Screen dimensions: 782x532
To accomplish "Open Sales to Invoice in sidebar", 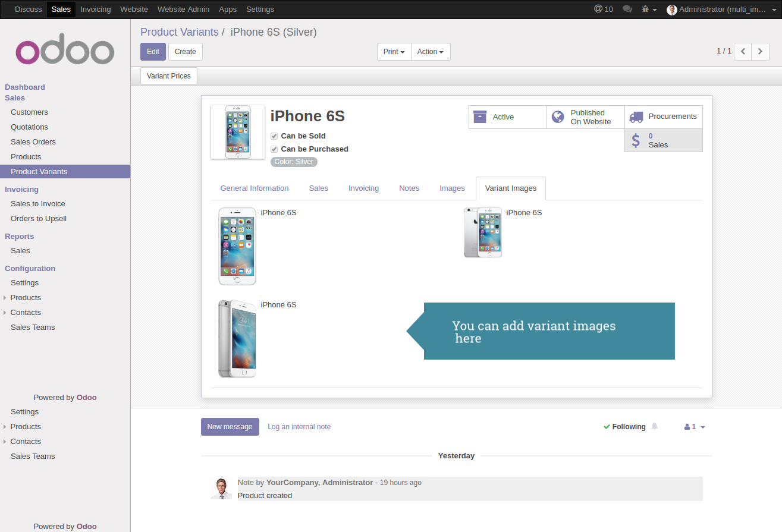I will [38, 203].
